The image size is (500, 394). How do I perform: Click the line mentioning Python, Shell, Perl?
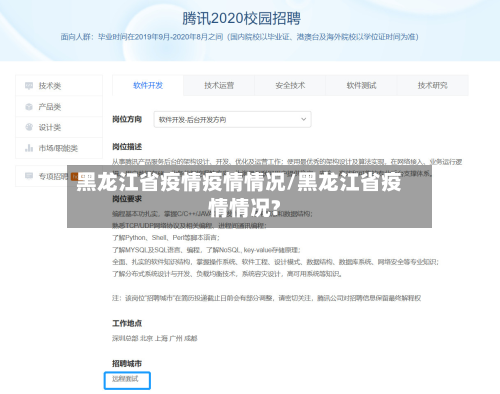click(x=166, y=238)
